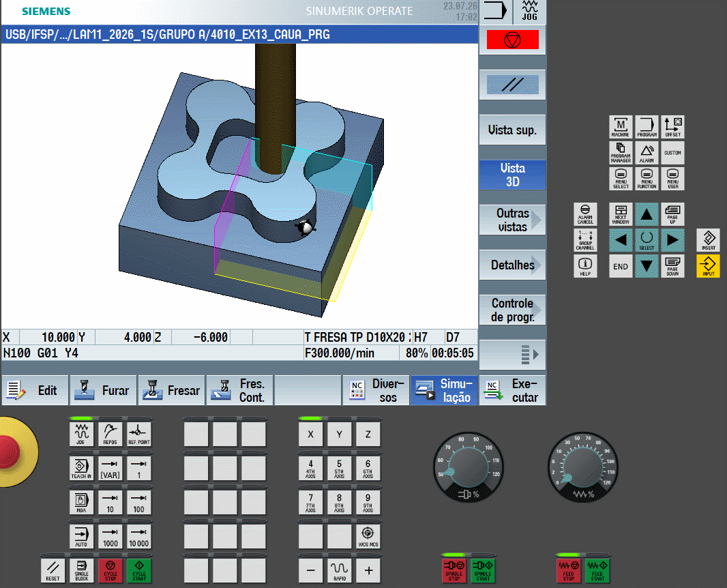The height and width of the screenshot is (588, 727).
Task: Click the Executar softkey
Action: tap(512, 390)
